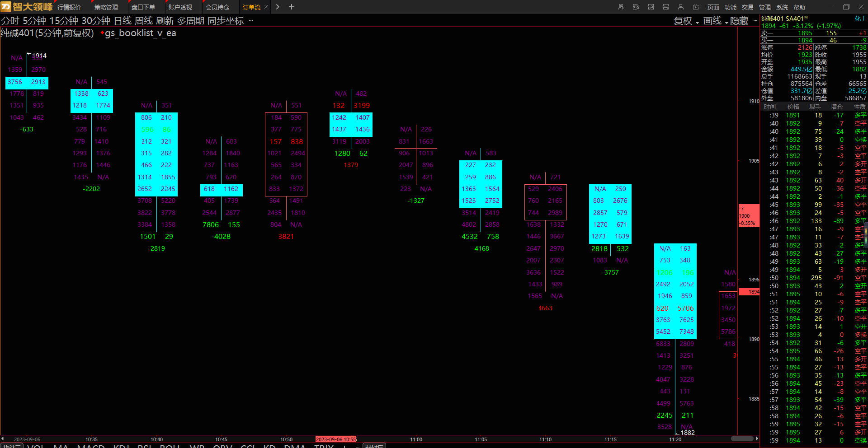Click the 化工 sector link
This screenshot has height=448, width=868.
coord(860,19)
